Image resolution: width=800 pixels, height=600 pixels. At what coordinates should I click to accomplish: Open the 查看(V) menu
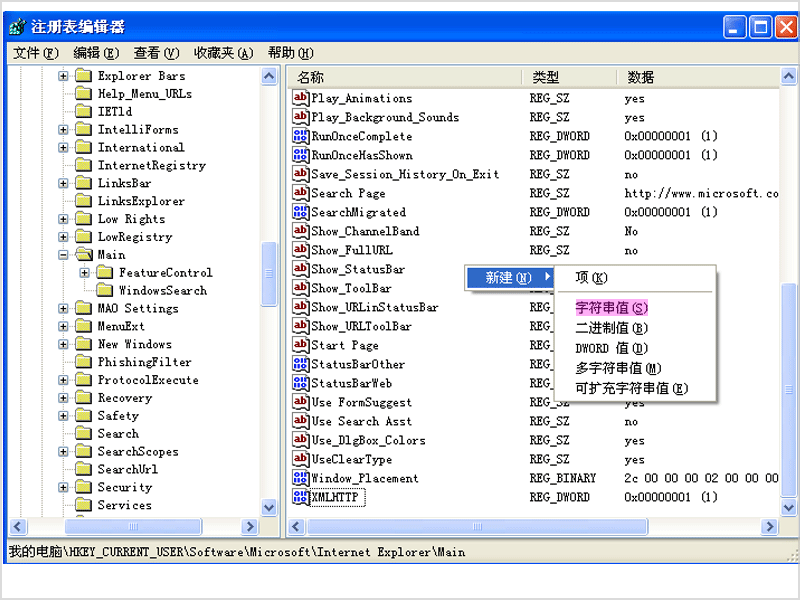pos(156,53)
